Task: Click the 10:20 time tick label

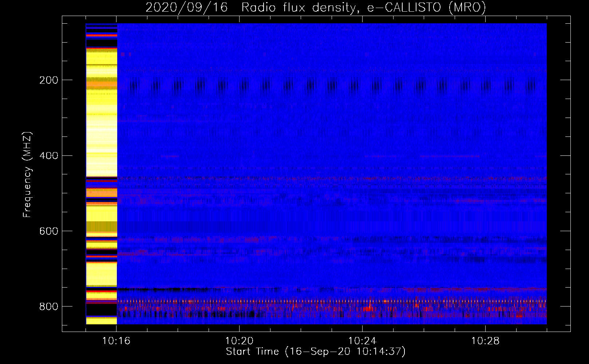Action: point(240,341)
